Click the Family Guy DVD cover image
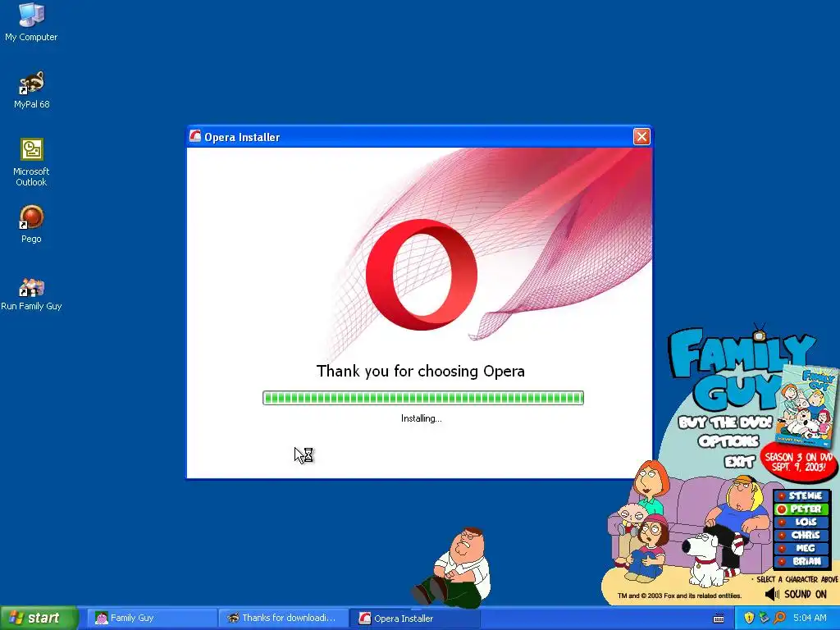840x630 pixels. [x=808, y=404]
